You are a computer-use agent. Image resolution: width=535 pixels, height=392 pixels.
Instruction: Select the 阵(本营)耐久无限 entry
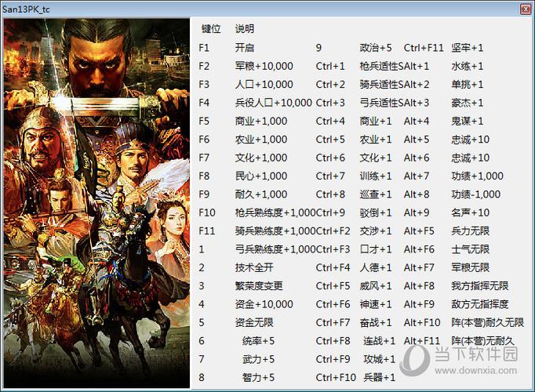(x=487, y=322)
